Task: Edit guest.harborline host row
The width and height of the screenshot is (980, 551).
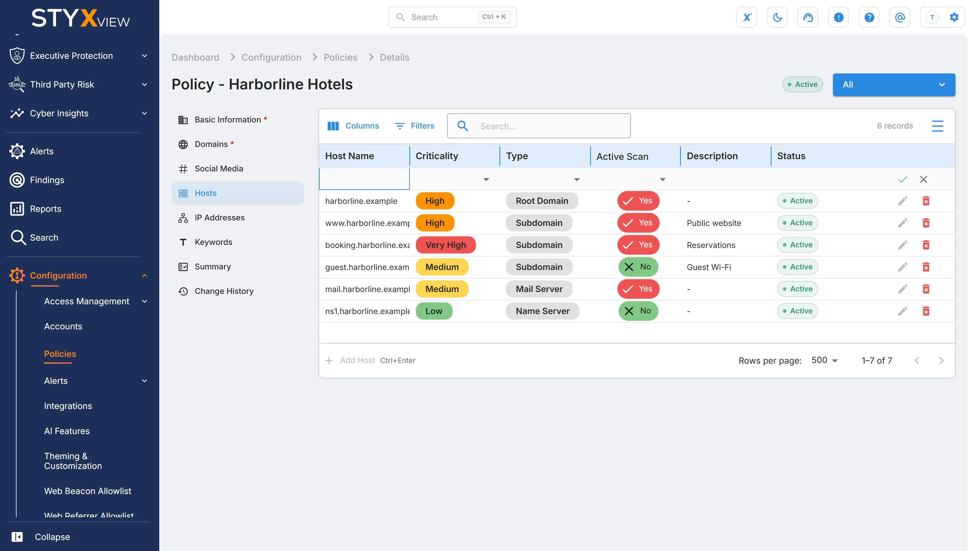Action: (x=903, y=267)
